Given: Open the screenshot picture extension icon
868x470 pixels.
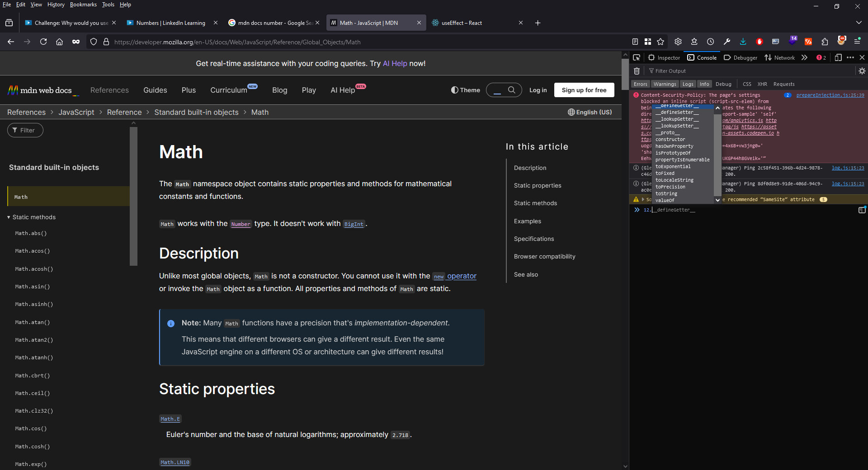Looking at the screenshot, I should click(x=776, y=42).
